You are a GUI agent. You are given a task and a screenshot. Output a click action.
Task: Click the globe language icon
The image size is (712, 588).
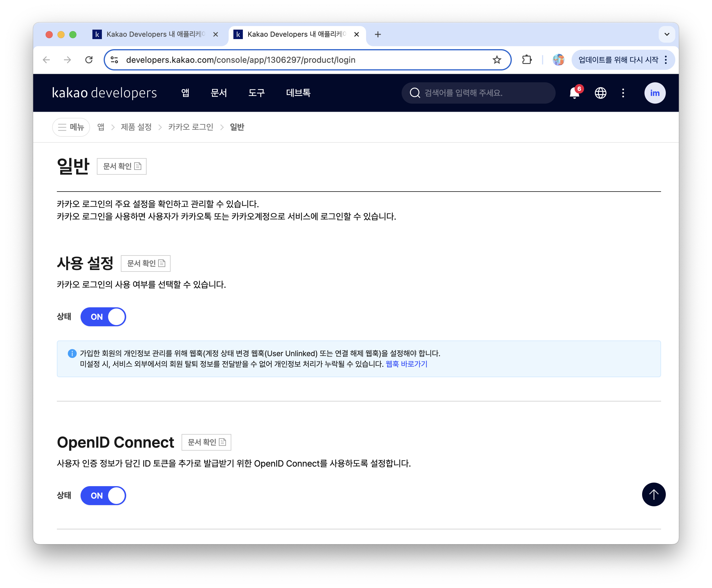click(600, 93)
